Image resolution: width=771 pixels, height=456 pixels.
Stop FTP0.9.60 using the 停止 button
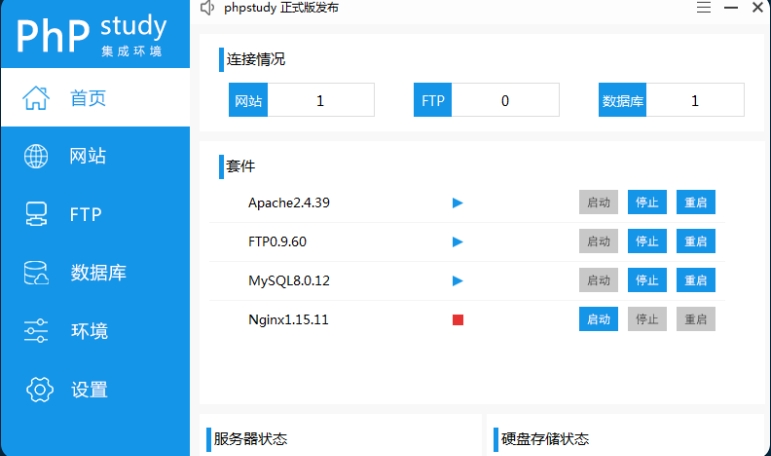coord(647,241)
